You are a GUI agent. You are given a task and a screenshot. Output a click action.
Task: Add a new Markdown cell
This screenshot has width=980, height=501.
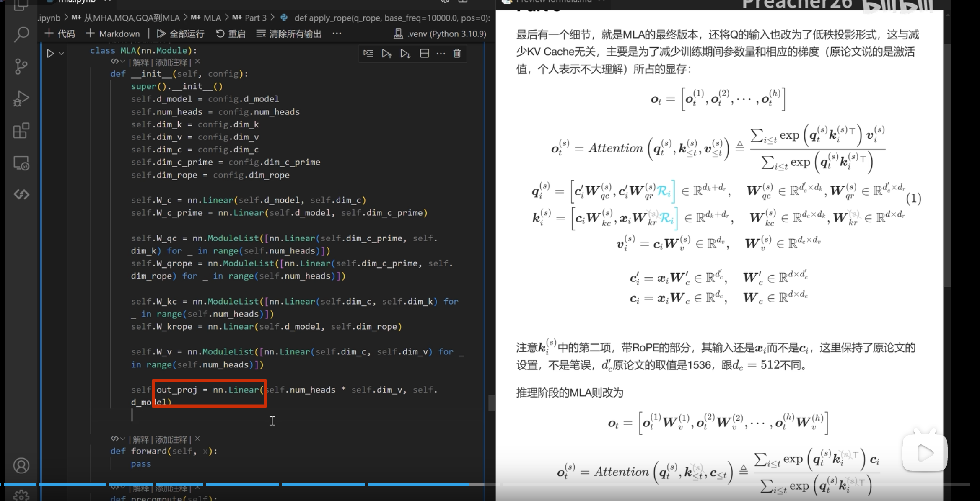[x=113, y=34]
